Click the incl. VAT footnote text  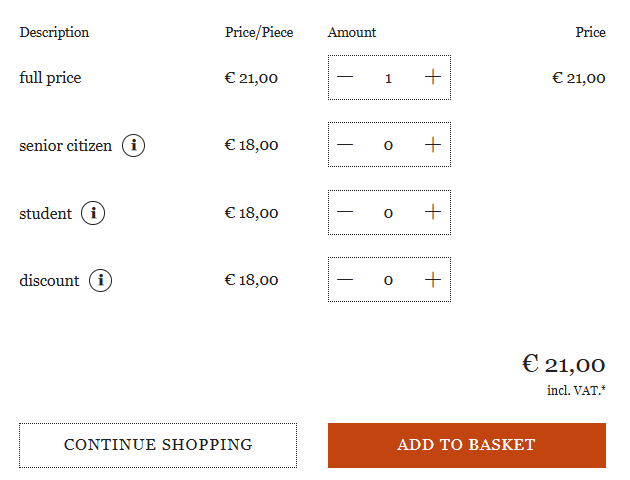point(576,390)
